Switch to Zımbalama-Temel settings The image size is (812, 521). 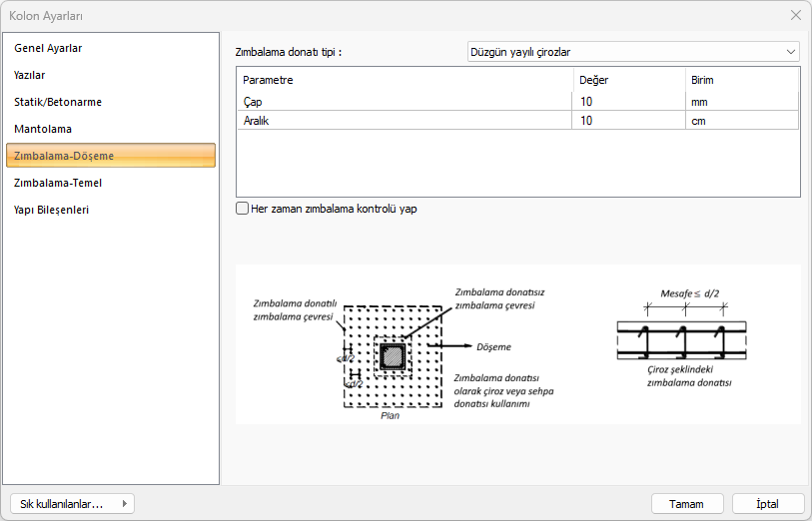click(x=58, y=183)
